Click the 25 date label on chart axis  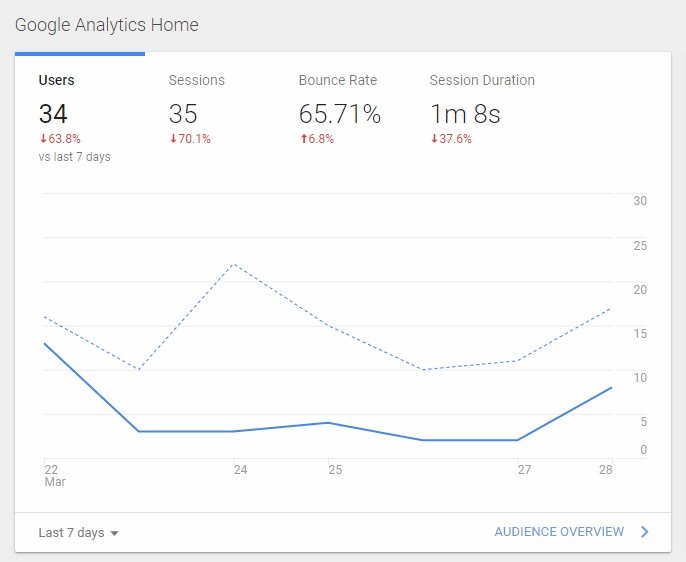[335, 470]
